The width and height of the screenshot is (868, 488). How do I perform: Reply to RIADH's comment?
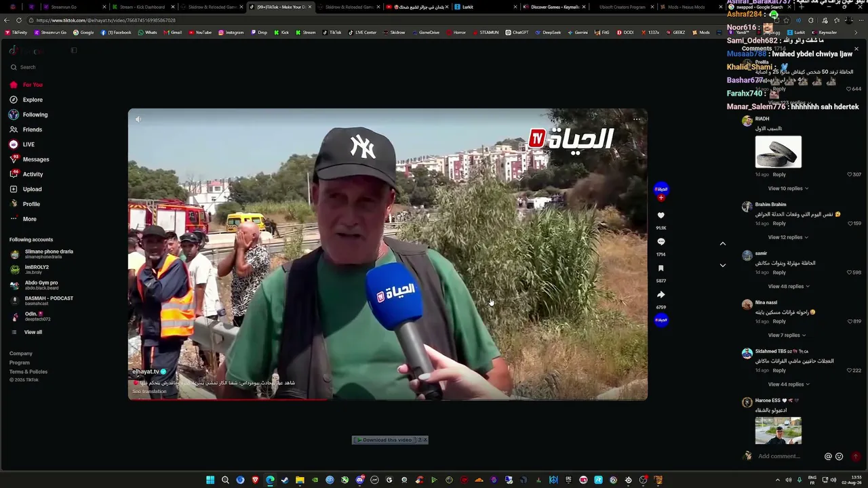point(779,175)
